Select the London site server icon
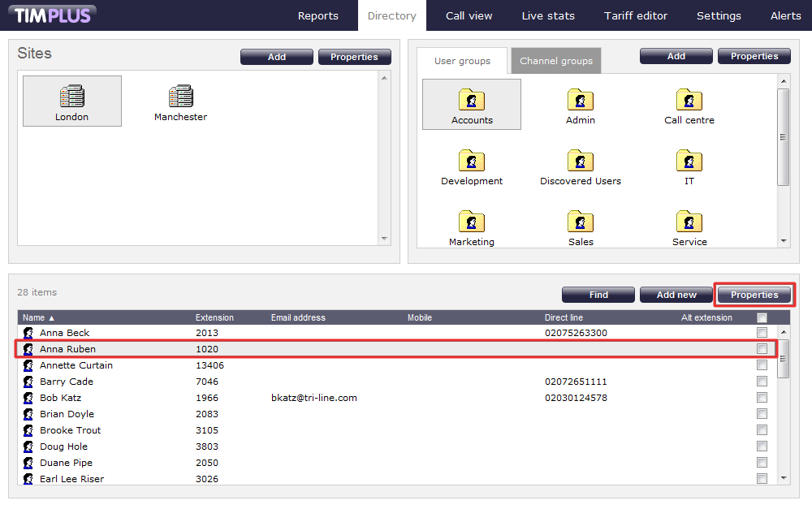Image resolution: width=812 pixels, height=509 pixels. (72, 97)
